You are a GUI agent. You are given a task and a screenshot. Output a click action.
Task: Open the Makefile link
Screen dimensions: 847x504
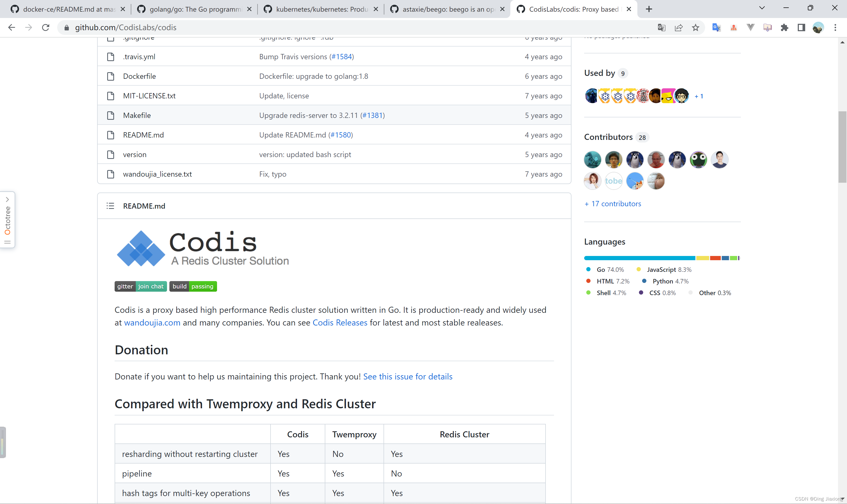137,116
